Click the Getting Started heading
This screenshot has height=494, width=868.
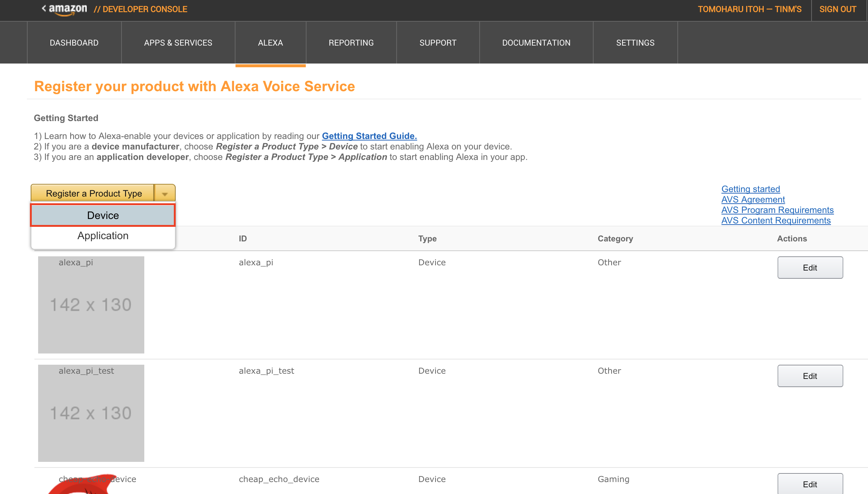point(66,118)
